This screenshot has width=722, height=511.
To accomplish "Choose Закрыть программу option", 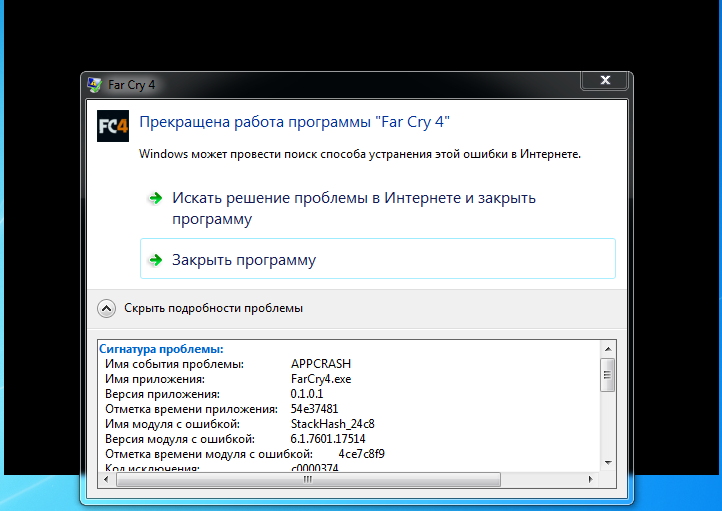I will (x=378, y=258).
